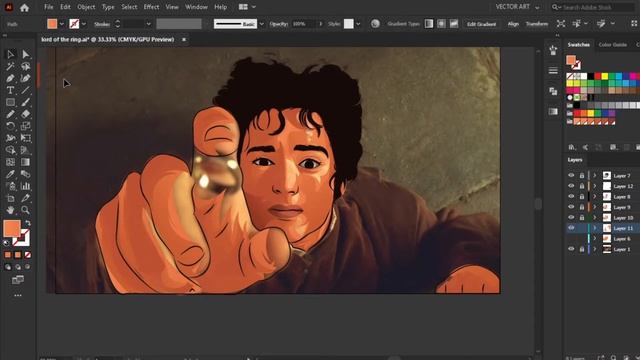This screenshot has height=360, width=640.
Task: Select the Swatches panel tab
Action: [578, 44]
